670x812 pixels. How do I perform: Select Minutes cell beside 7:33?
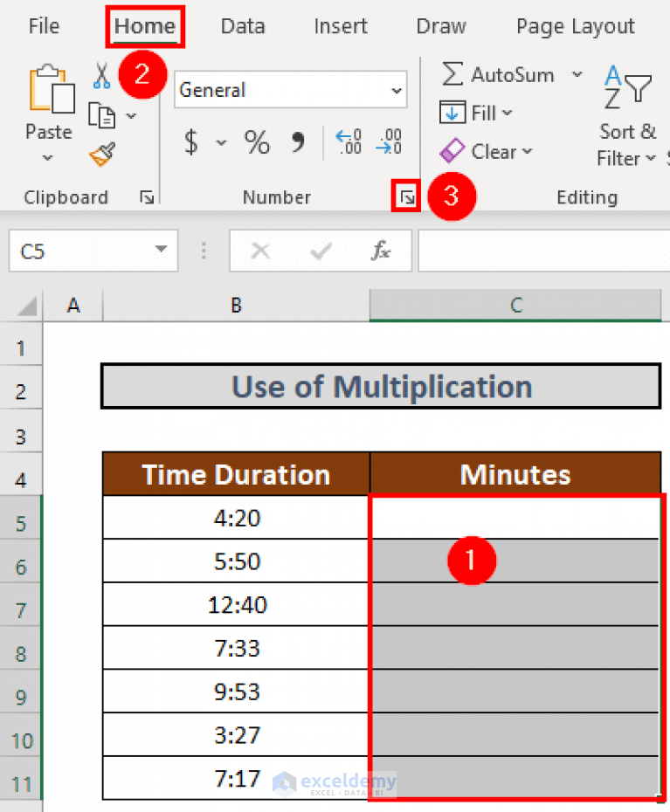click(515, 648)
